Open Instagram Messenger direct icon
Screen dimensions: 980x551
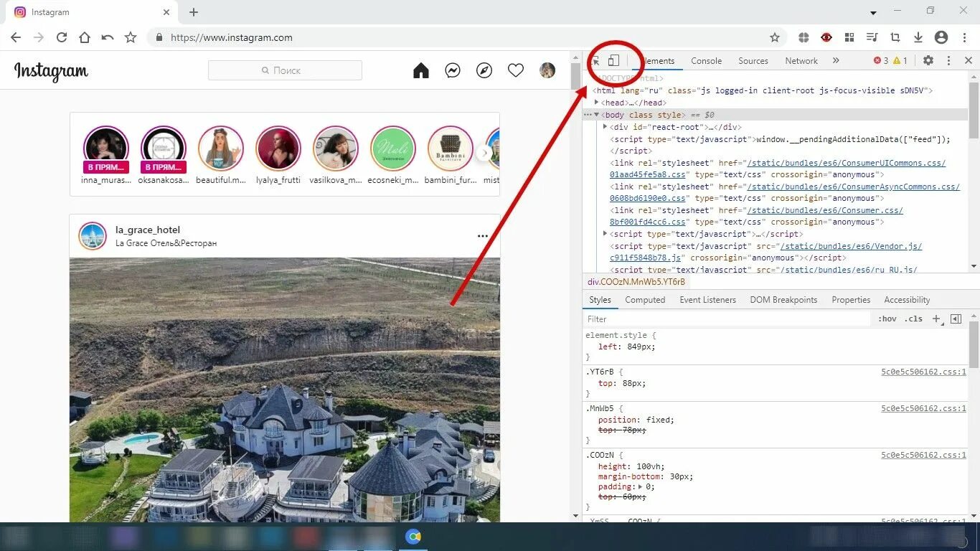tap(453, 70)
